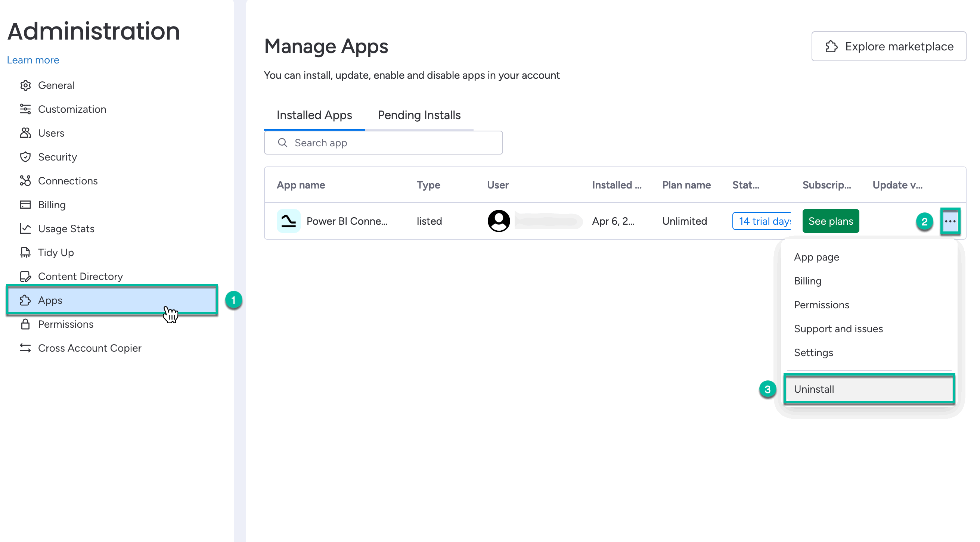Switch to Pending Installs tab
This screenshot has width=980, height=542.
[x=419, y=115]
